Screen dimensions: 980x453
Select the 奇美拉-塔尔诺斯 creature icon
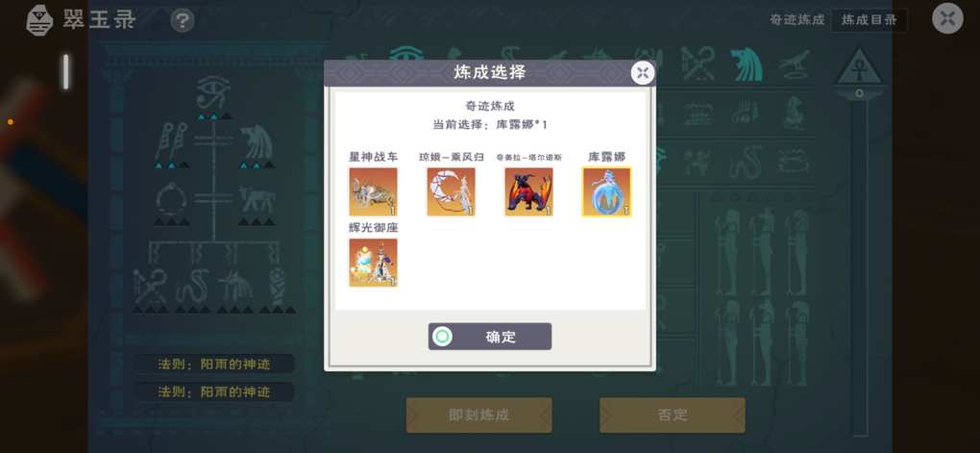pyautogui.click(x=528, y=191)
